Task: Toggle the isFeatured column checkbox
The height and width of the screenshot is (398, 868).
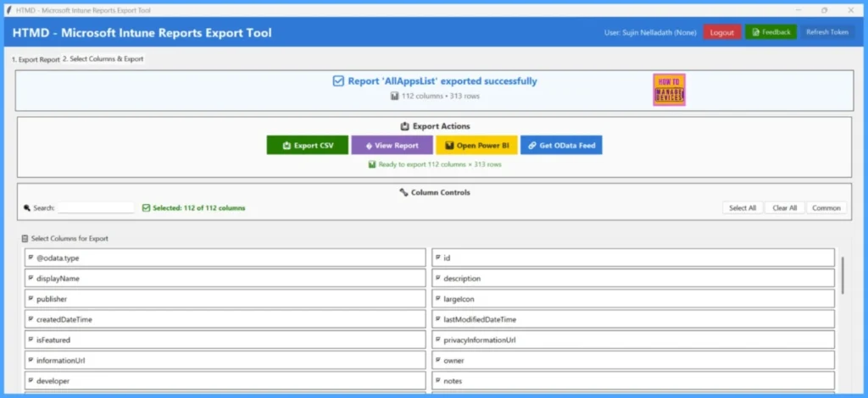Action: pyautogui.click(x=31, y=339)
